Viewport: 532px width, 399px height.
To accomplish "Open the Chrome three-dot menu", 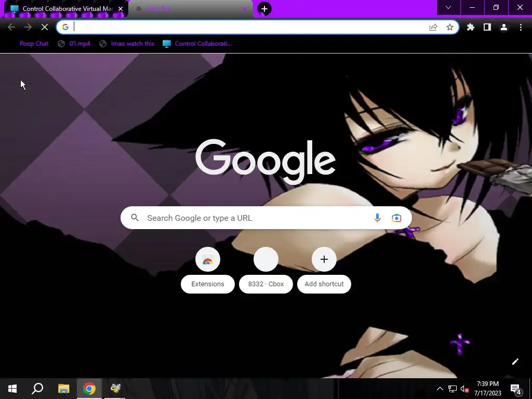I will pos(521,27).
